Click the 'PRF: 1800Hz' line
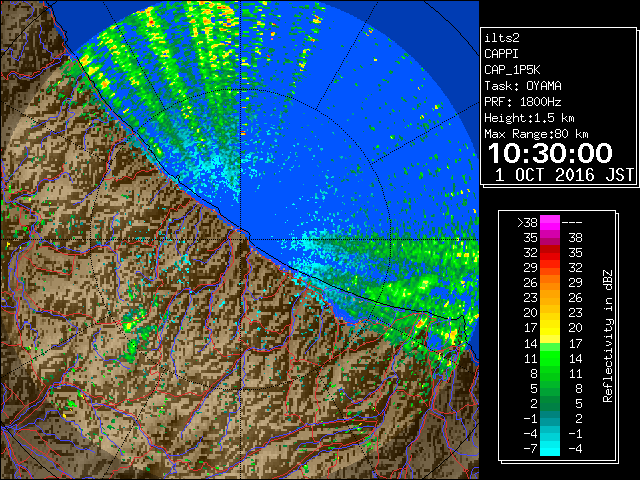The height and width of the screenshot is (480, 640). coord(523,102)
